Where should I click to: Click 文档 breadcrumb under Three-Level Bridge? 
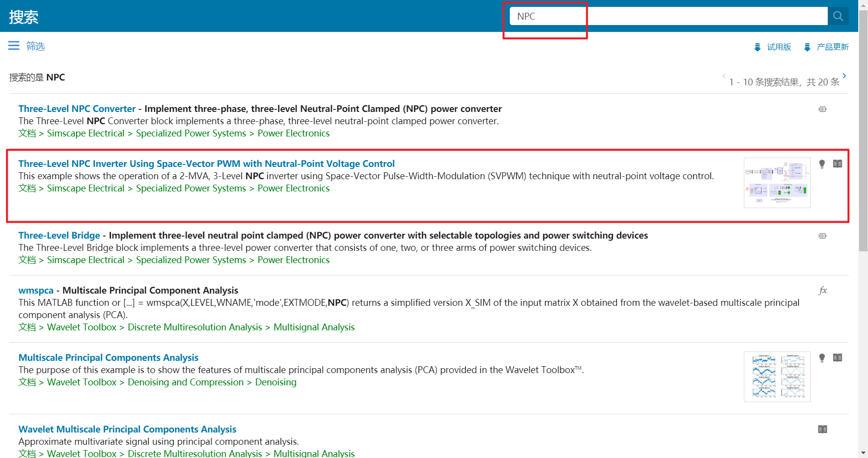[x=27, y=260]
